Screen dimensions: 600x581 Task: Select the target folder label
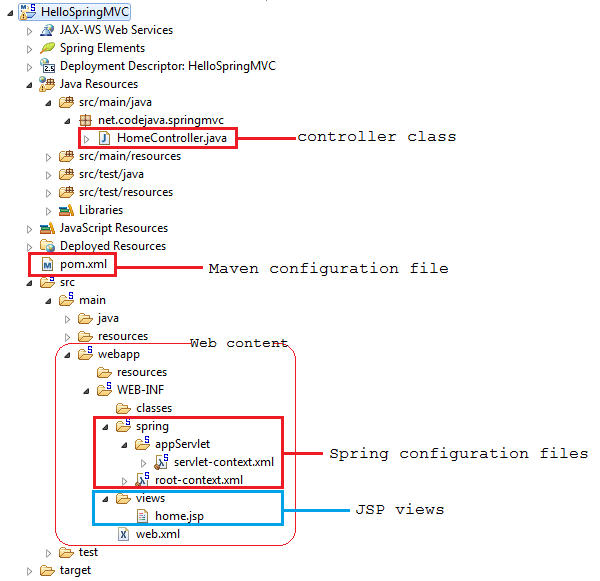[75, 570]
